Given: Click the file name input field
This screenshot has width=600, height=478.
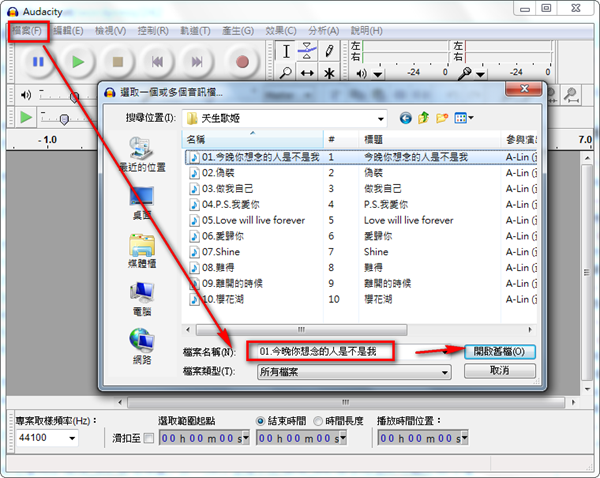Looking at the screenshot, I should (x=349, y=352).
